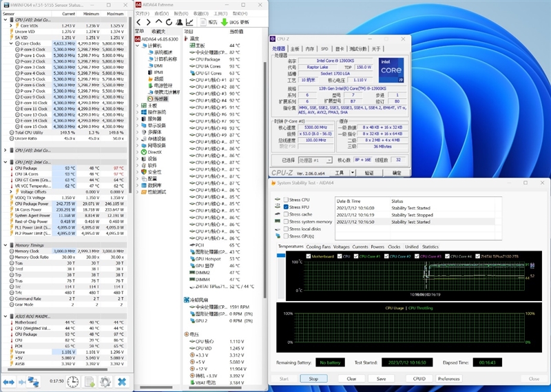Click CPU Package Power row in HWiNFO
Image resolution: width=551 pixels, height=392 pixels.
tap(64, 204)
